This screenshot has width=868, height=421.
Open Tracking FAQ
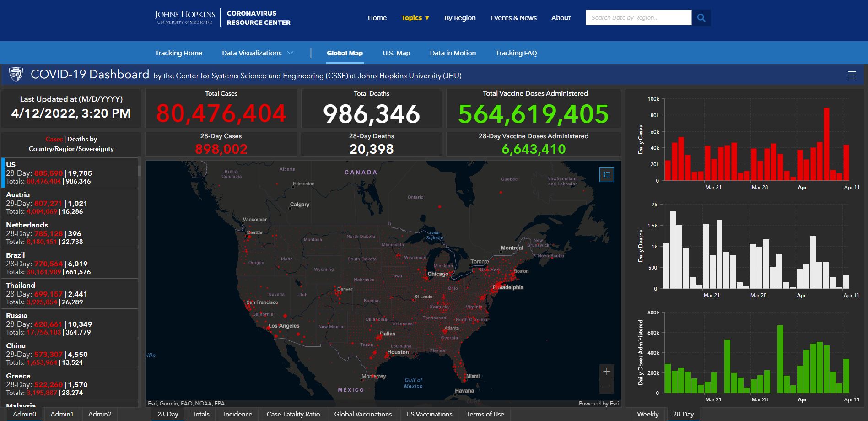(x=516, y=53)
